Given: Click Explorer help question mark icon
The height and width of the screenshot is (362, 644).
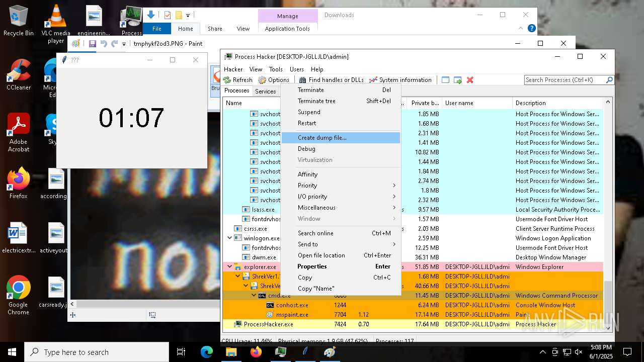Looking at the screenshot, I should (x=531, y=28).
